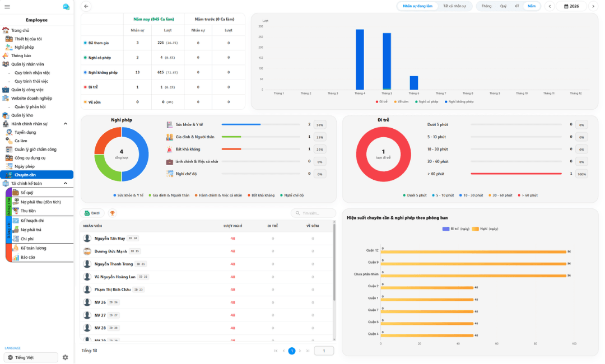Screen dimensions: 605x364
Task: Go to previous year arrow
Action: point(550,6)
